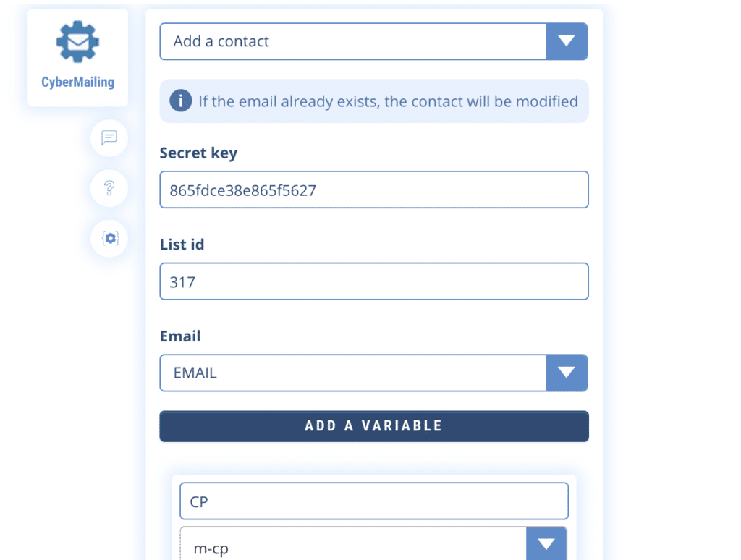Expand the m-cp dropdown arrow

point(546,544)
